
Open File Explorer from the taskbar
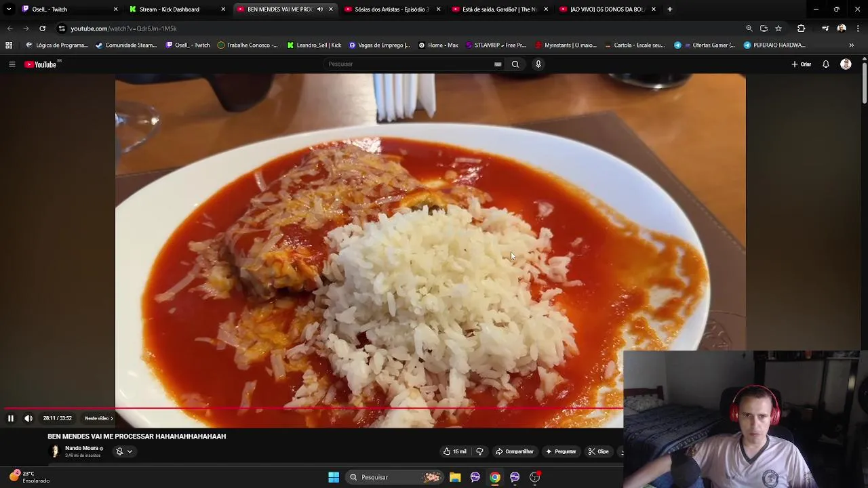pos(455,477)
